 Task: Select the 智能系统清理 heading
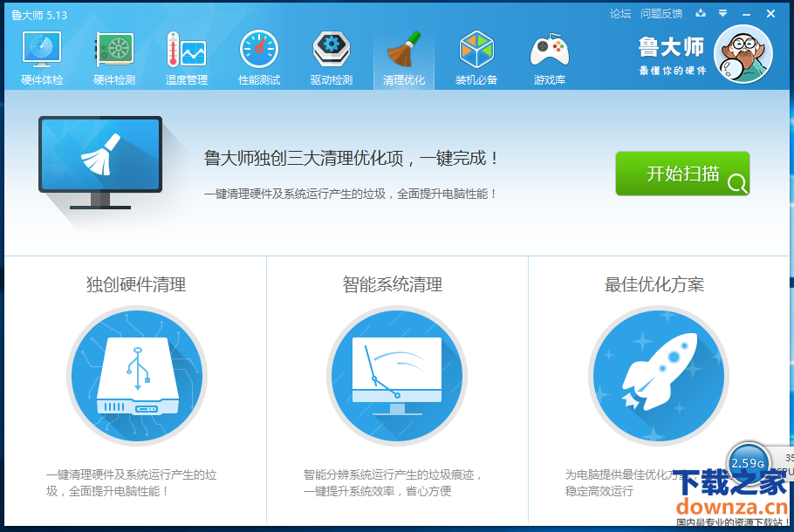pos(393,284)
